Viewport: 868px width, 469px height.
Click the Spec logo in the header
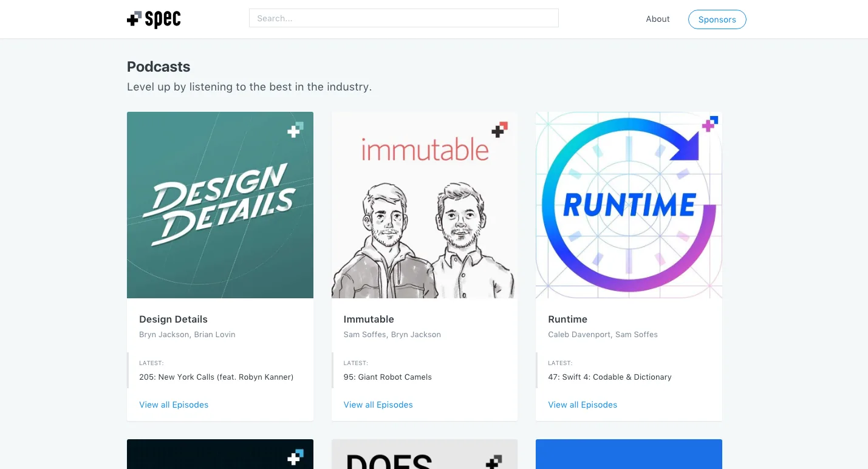(x=154, y=19)
